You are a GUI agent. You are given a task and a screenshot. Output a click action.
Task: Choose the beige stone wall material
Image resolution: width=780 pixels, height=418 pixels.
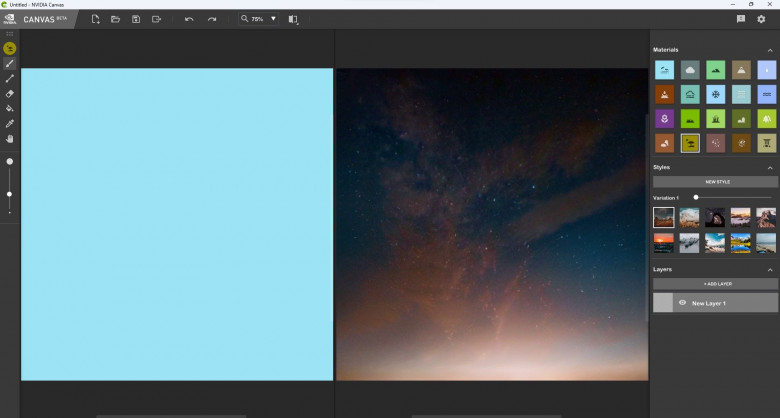pyautogui.click(x=767, y=143)
